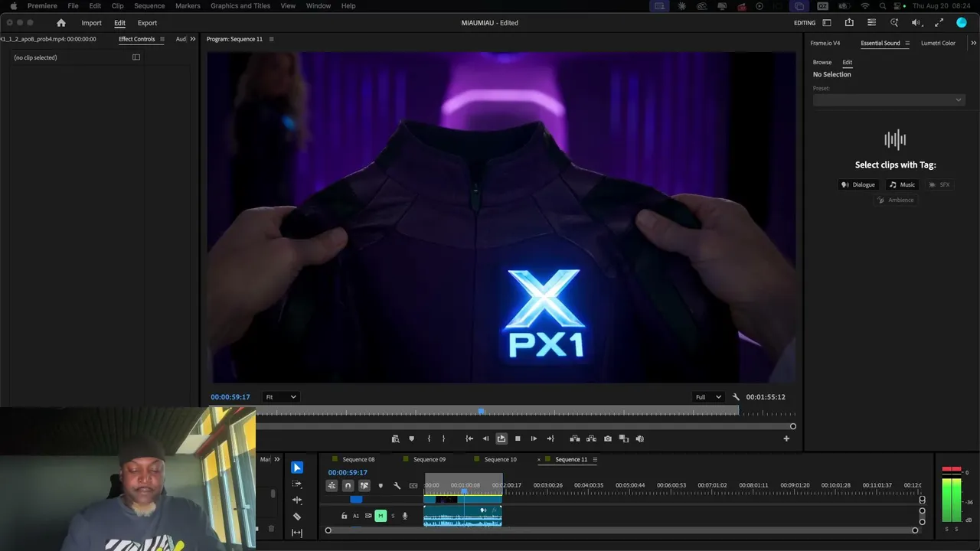Select the Track Select Forward tool
This screenshot has height=551, width=980.
tap(297, 484)
